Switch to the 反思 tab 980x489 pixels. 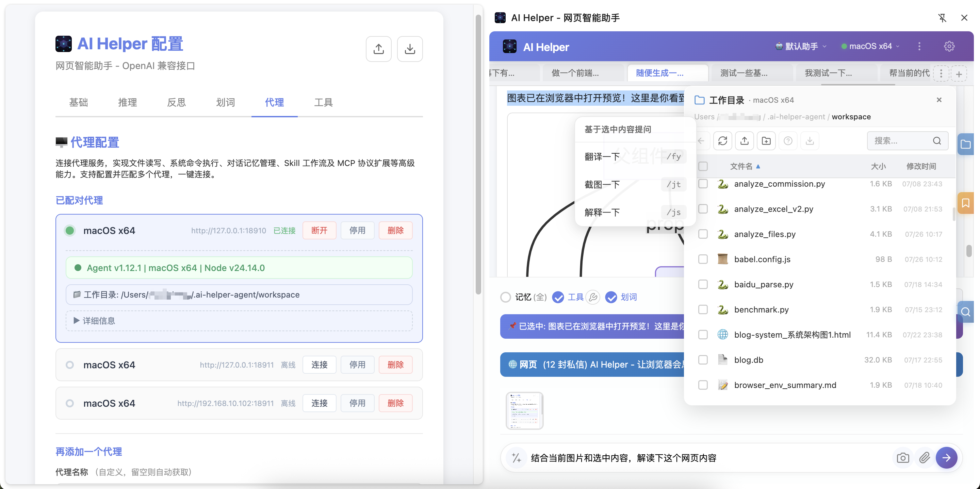pos(177,102)
